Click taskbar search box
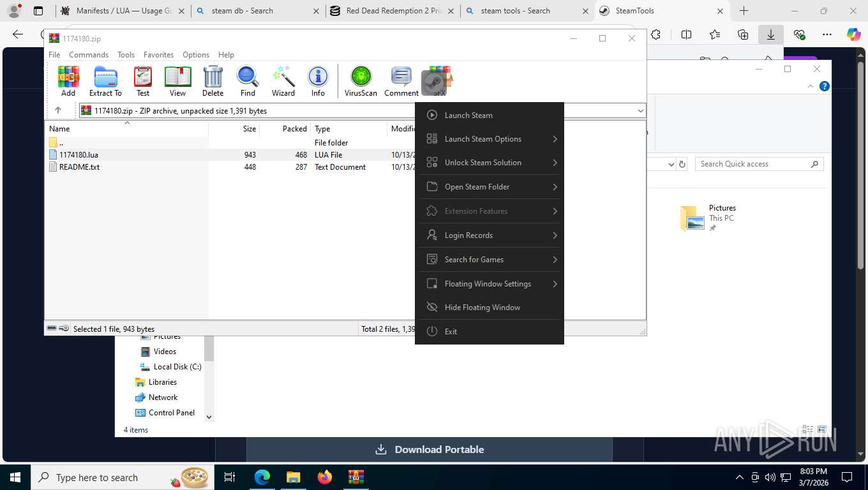868x490 pixels. [122, 477]
